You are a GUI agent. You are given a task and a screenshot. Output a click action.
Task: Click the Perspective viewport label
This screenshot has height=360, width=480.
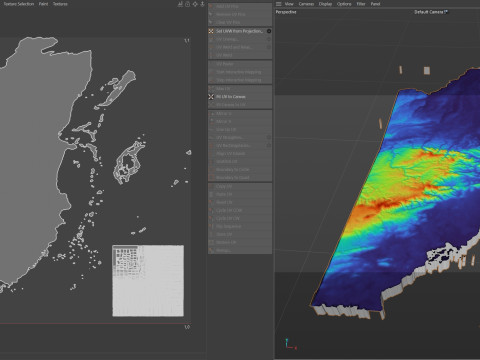point(286,12)
